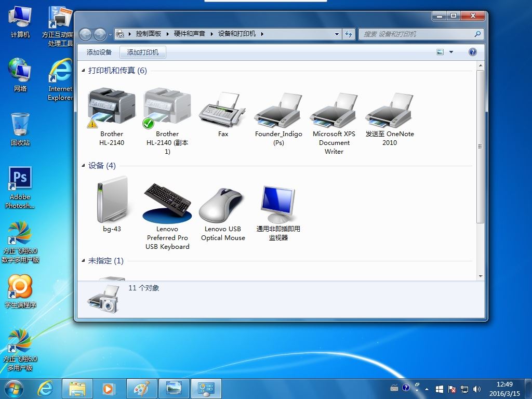Open 学生端程序 desktop shortcut

pyautogui.click(x=20, y=291)
